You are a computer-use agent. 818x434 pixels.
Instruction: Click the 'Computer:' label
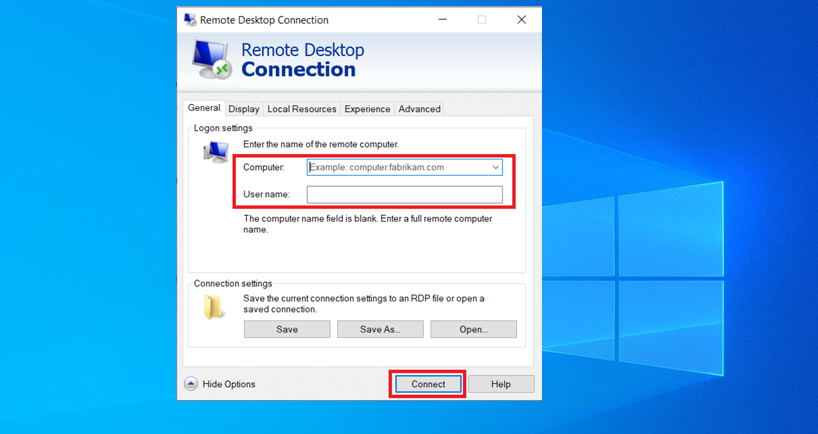point(264,167)
